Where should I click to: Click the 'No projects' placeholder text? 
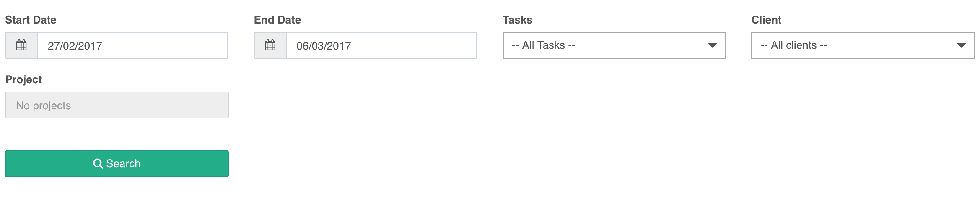point(44,105)
